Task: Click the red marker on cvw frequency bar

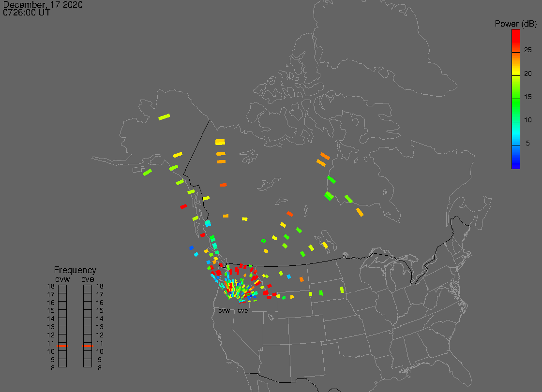Action: pyautogui.click(x=62, y=346)
